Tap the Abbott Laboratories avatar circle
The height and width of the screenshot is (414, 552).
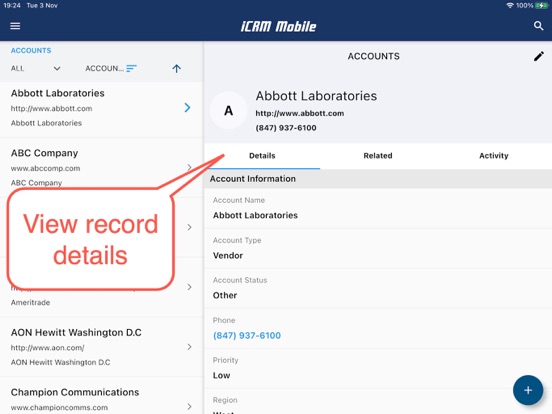click(x=228, y=111)
